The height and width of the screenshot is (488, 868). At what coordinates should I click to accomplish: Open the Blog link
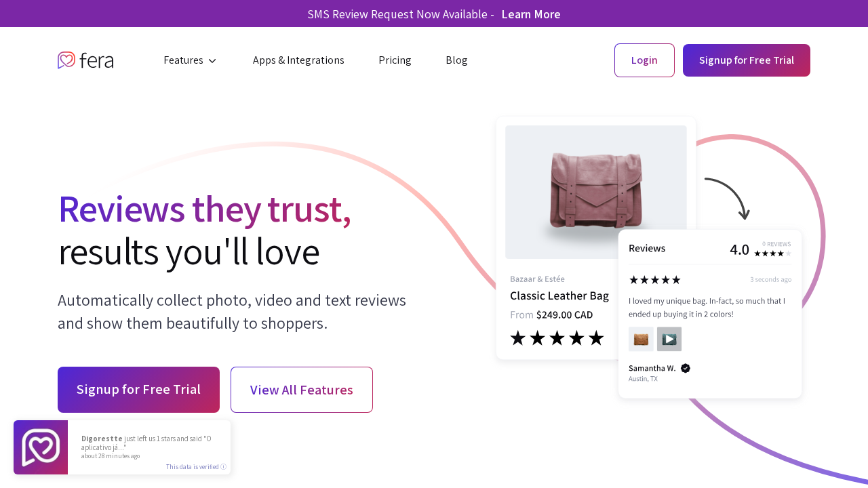456,60
